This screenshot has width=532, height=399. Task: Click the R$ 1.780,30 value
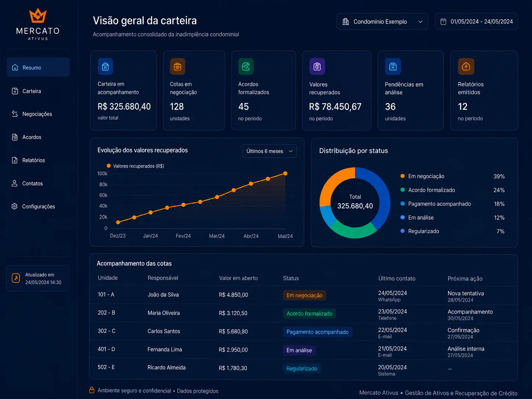[x=233, y=368]
